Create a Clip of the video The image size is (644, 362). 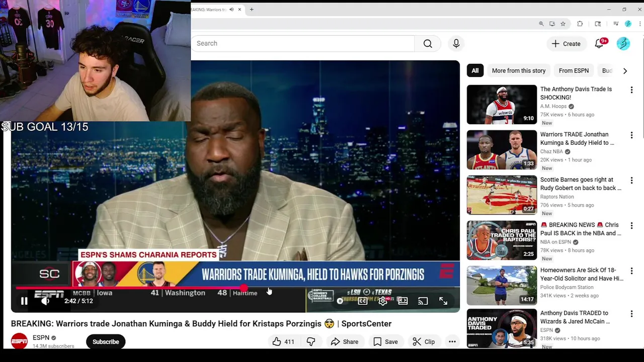click(x=424, y=342)
